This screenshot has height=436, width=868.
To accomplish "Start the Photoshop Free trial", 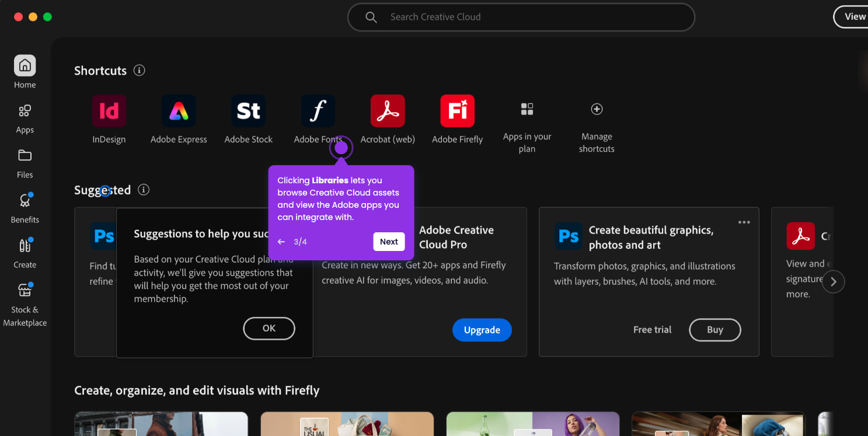I will coord(653,330).
